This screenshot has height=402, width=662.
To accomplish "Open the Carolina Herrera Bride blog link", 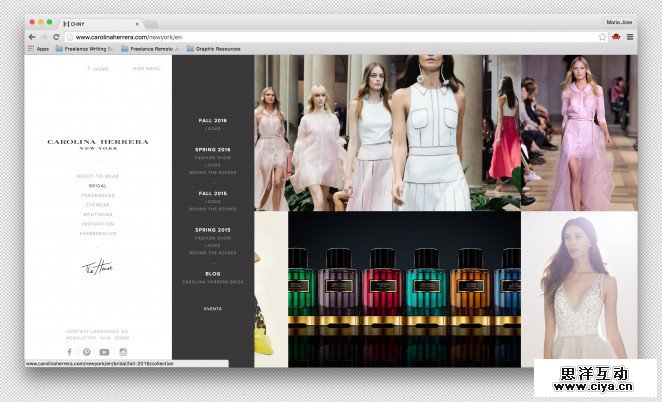I will (x=213, y=282).
